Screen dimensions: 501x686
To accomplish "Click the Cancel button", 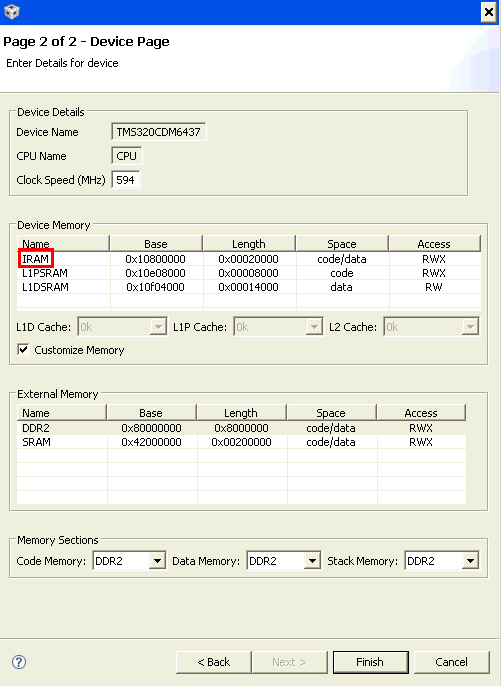I will 451,662.
